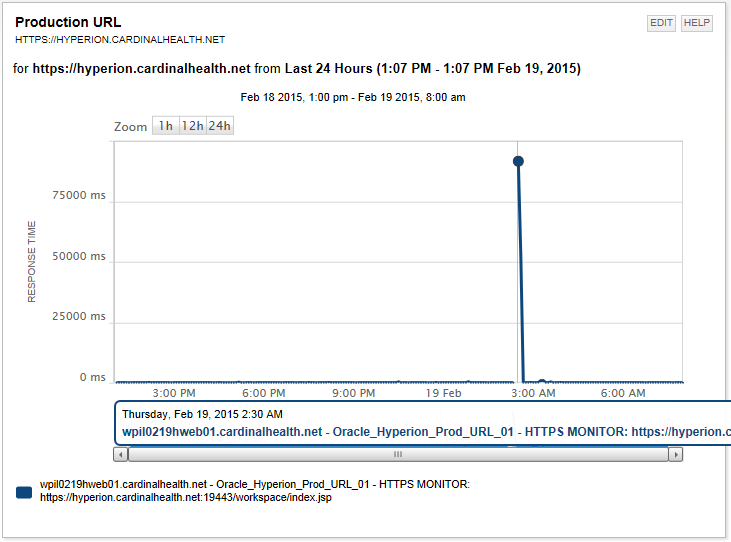731x542 pixels.
Task: Click the 50000 ms axis label
Action: (79, 256)
